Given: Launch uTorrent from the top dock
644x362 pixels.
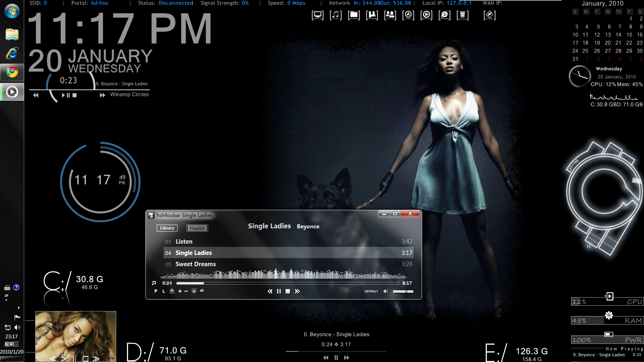Looking at the screenshot, I should (x=372, y=15).
